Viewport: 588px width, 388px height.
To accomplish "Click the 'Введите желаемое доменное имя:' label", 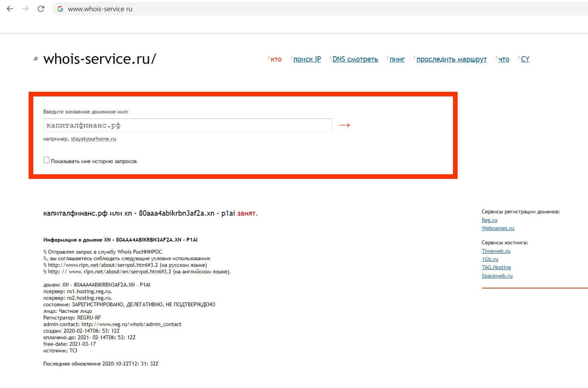I will pos(86,112).
